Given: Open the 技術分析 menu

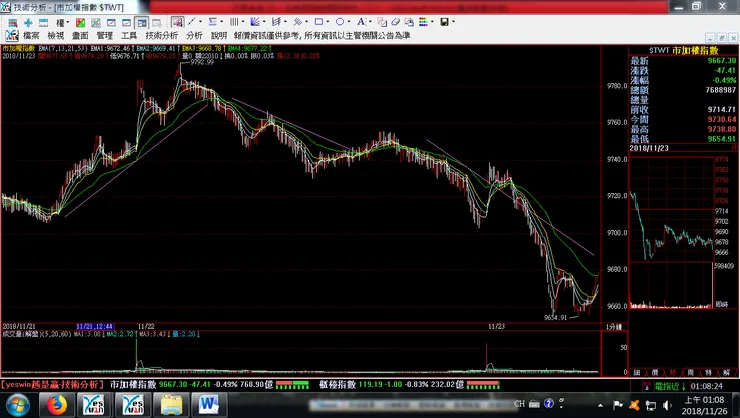Looking at the screenshot, I should 162,35.
